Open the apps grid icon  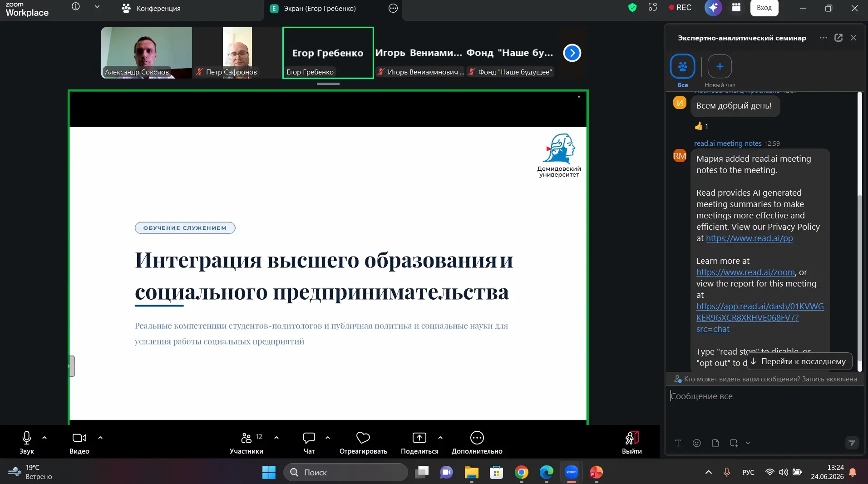(x=736, y=7)
